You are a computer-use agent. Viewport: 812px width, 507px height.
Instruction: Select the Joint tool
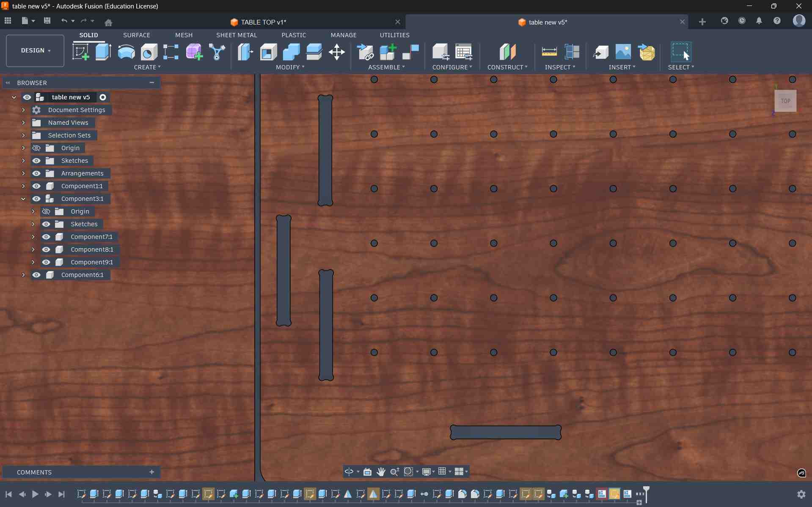(x=410, y=52)
